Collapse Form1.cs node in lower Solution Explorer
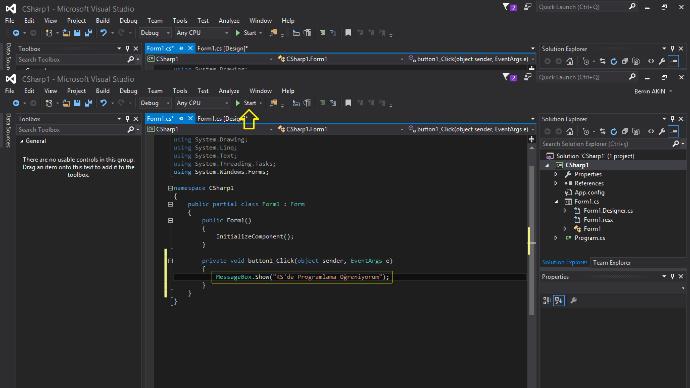Image resolution: width=690 pixels, height=388 pixels. [x=556, y=202]
